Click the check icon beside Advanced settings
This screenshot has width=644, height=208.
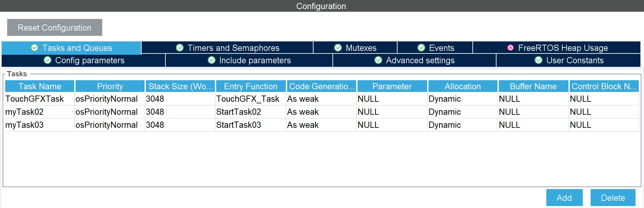(378, 60)
